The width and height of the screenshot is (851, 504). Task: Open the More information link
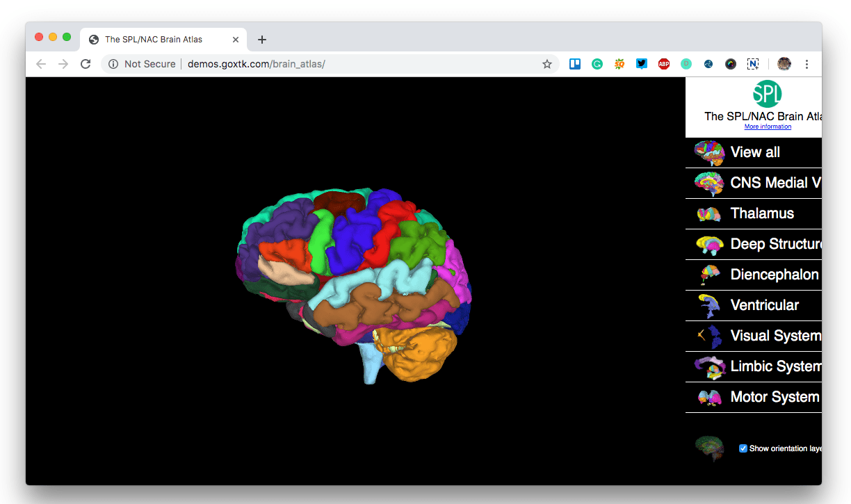pyautogui.click(x=768, y=127)
